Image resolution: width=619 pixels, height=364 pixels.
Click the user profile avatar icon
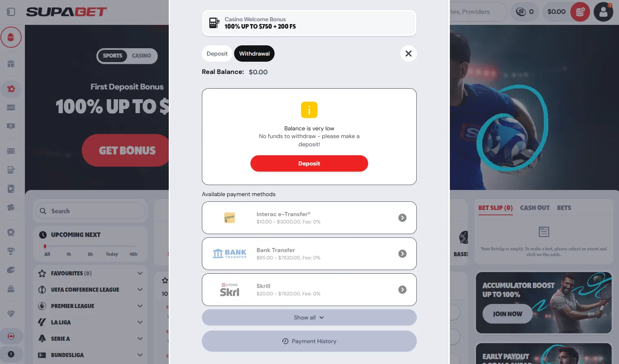[x=603, y=12]
